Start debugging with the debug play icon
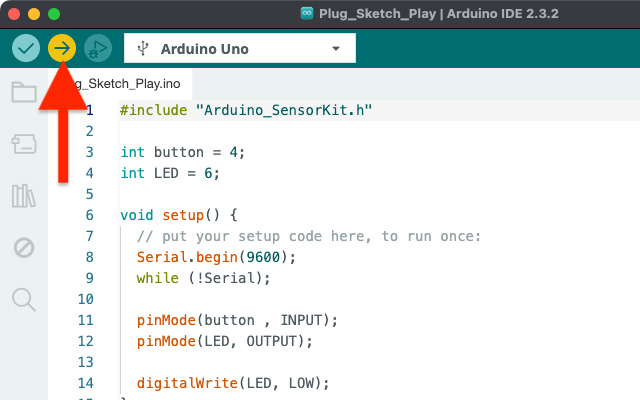 click(97, 48)
